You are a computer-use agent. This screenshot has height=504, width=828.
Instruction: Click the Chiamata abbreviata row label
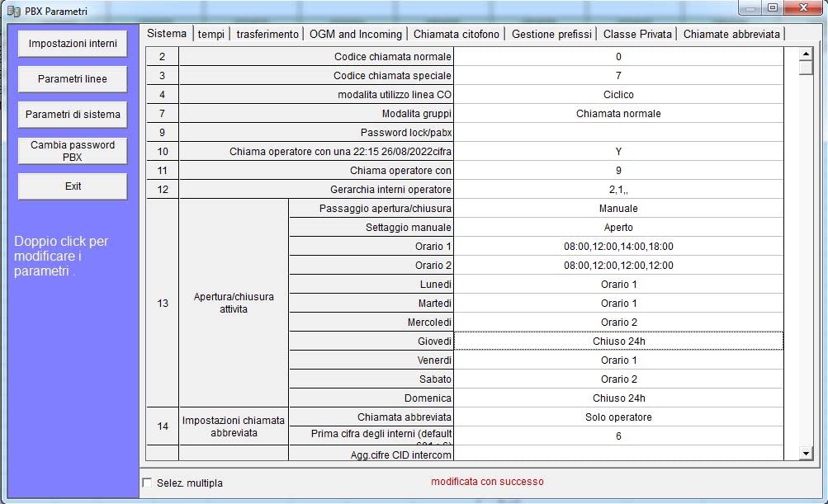point(371,417)
